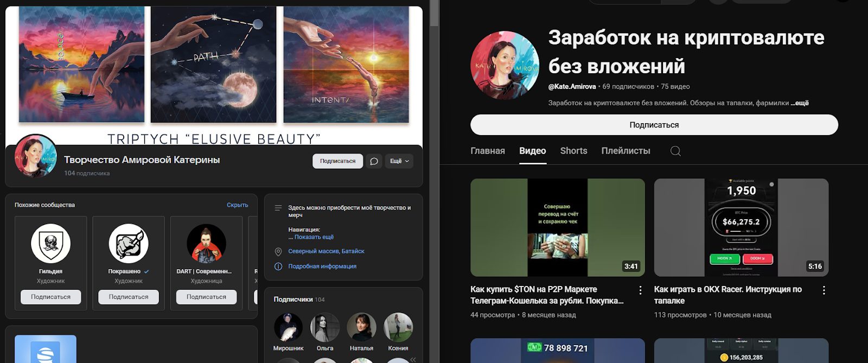Click the "5:16" video duration badge
Screen dimensions: 868x363
tap(815, 266)
